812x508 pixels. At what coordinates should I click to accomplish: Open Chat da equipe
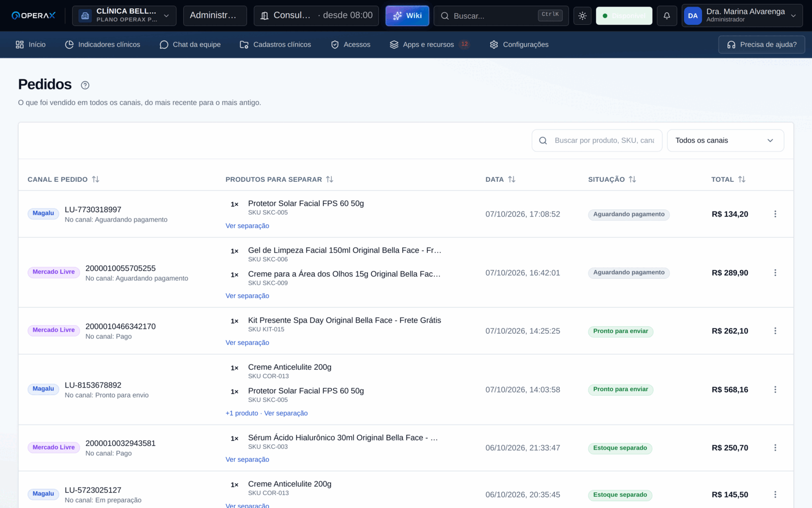[190, 45]
